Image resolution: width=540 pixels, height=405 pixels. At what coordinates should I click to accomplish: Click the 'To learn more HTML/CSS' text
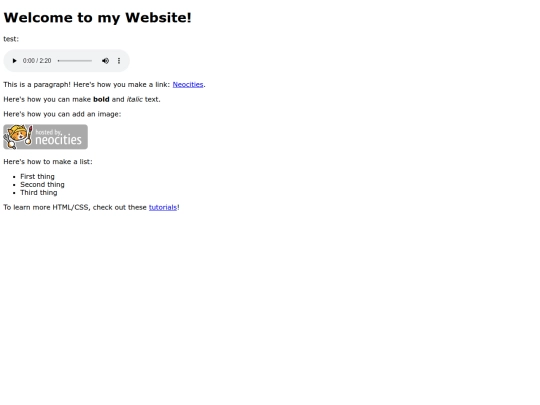pos(47,207)
